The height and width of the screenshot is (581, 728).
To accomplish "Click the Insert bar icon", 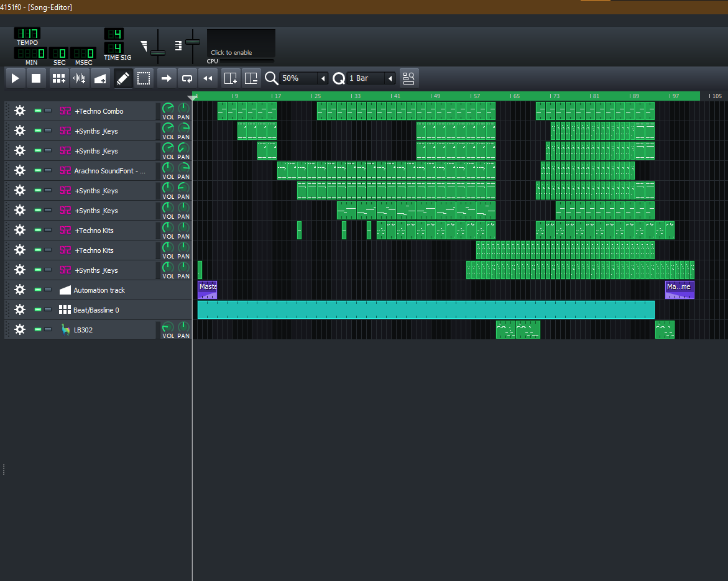I will pyautogui.click(x=231, y=78).
